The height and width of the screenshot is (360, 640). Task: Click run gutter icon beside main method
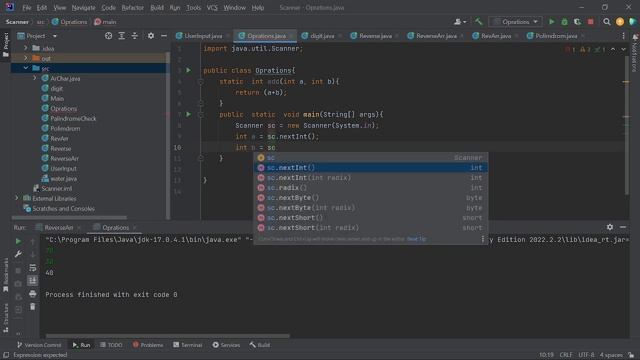click(188, 114)
